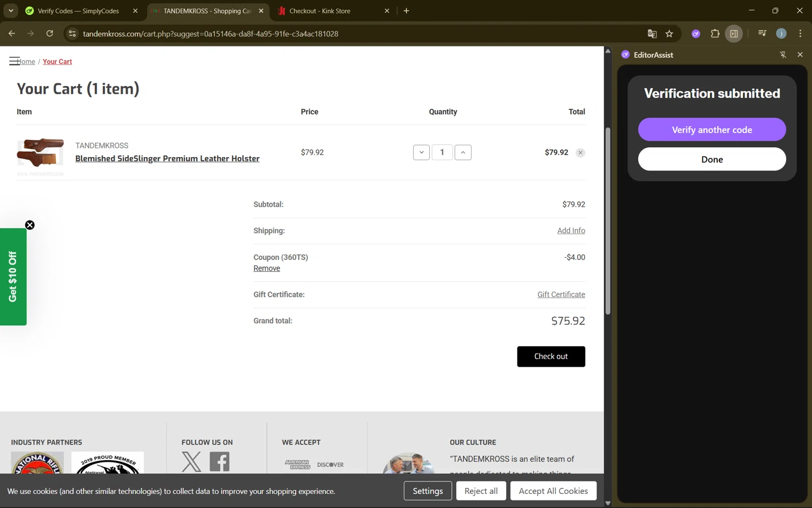Toggle the browser side panel icon
Screen dimensions: 812x508
[734, 34]
